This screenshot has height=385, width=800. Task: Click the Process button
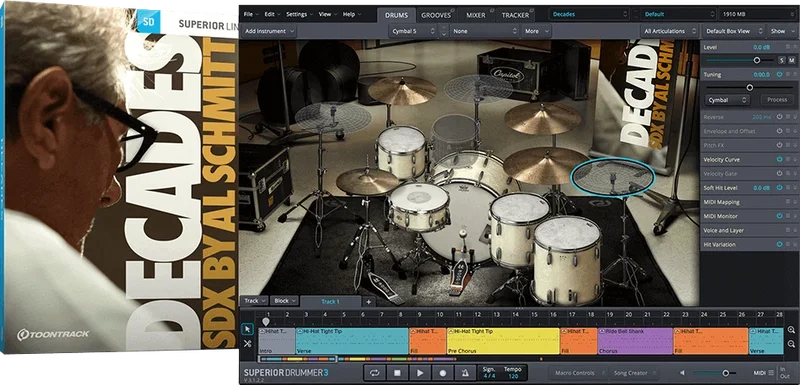(x=777, y=100)
